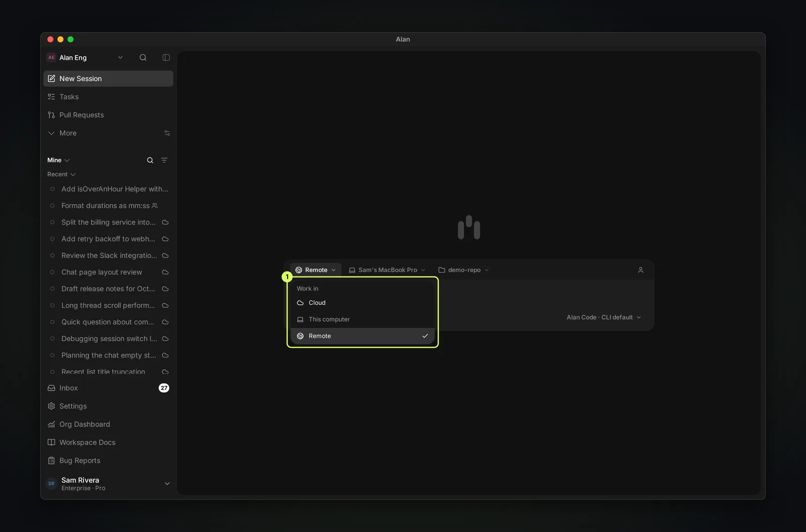Open the Mine sessions filter dropdown

[58, 160]
